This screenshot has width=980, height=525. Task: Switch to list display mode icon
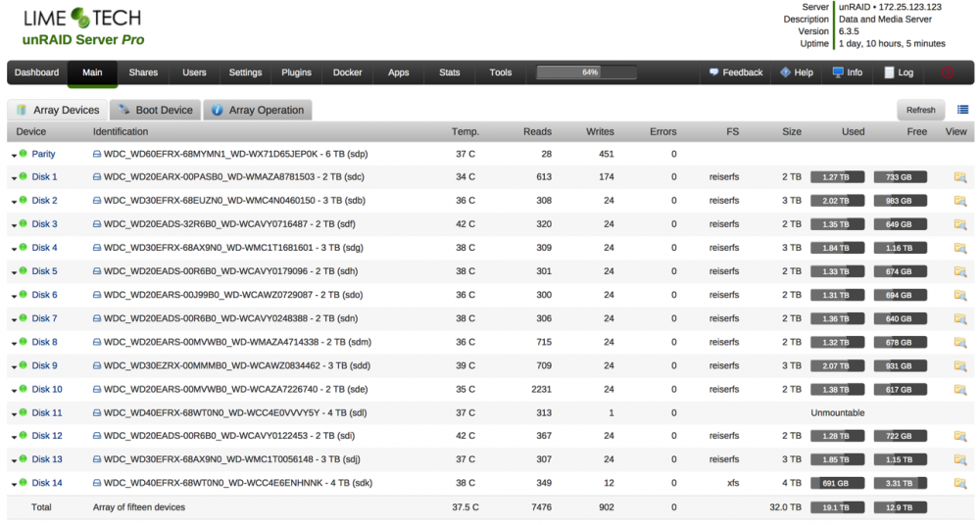point(962,110)
